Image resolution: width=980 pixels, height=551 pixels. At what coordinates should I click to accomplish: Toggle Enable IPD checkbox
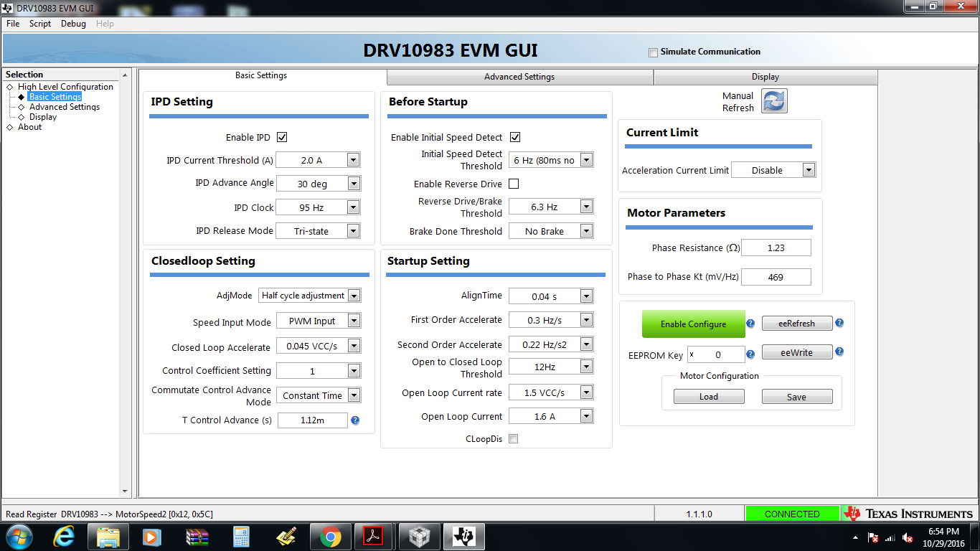click(x=282, y=137)
